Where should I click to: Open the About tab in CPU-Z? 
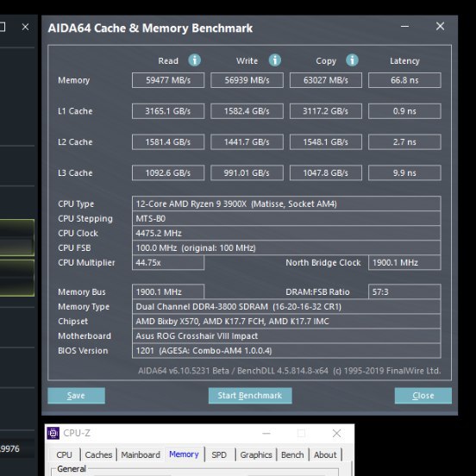tap(325, 454)
